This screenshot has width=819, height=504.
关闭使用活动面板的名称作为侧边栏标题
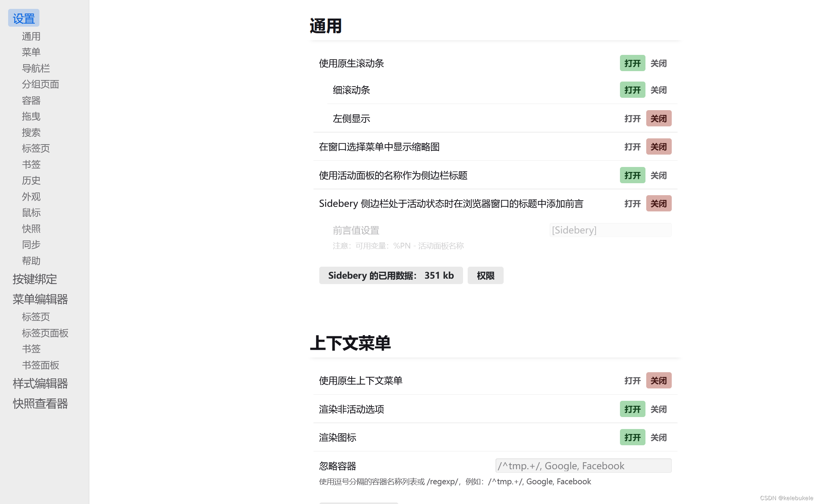pyautogui.click(x=659, y=175)
